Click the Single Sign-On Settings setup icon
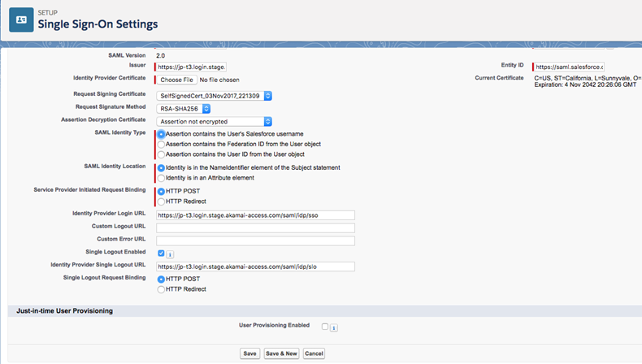 (21, 19)
